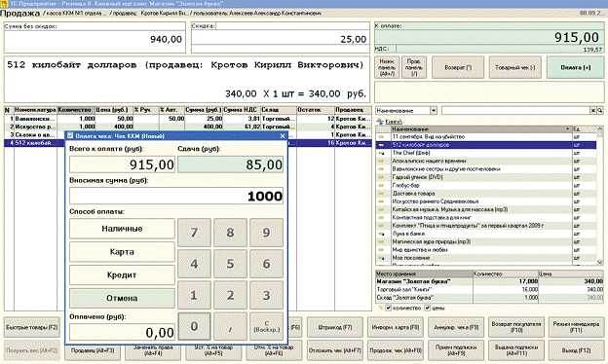Viewport: 608px width, 364px height.
Task: Click the Отмена button in the payment dialog
Action: tap(122, 298)
